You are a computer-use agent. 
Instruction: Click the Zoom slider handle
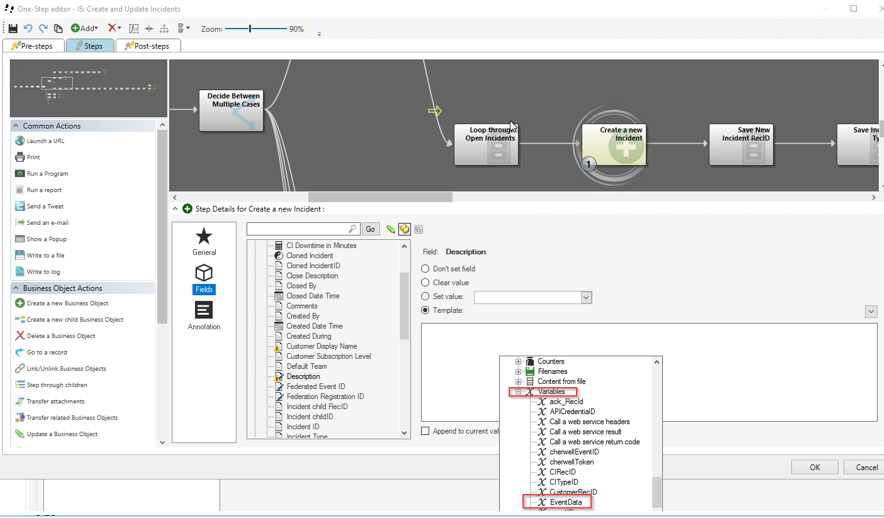coord(250,29)
